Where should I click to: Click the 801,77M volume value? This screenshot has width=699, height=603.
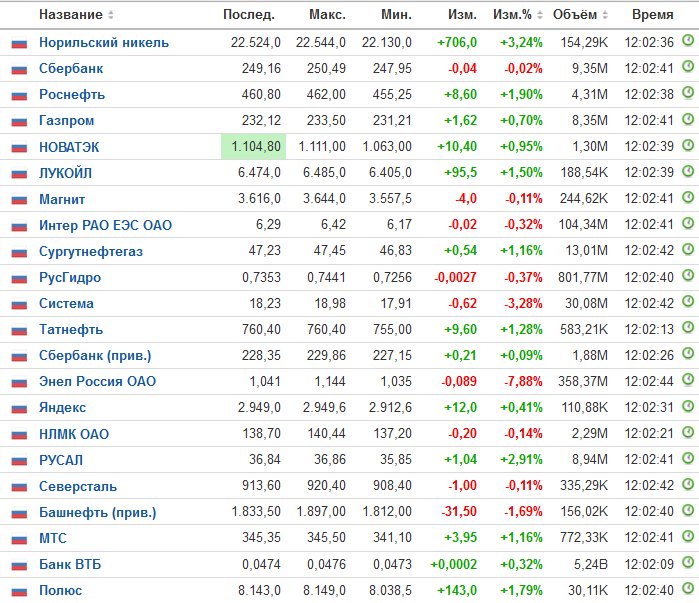point(583,277)
